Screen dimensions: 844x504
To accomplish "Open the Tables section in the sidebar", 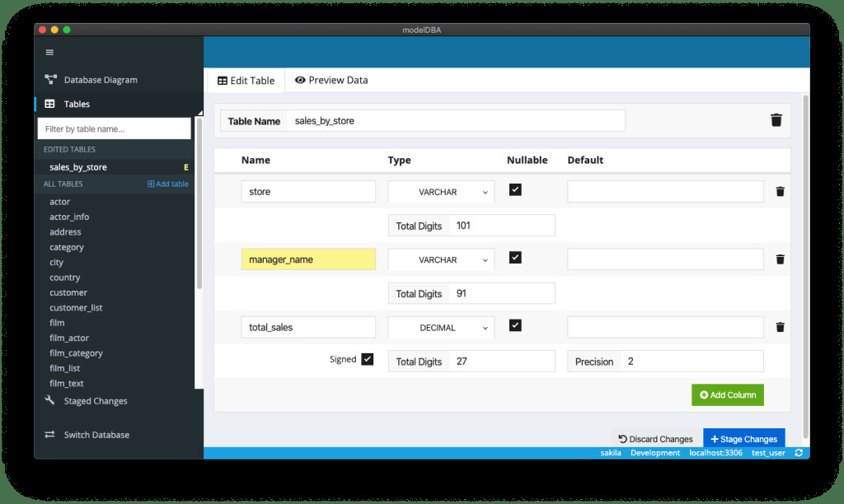I will tap(77, 104).
